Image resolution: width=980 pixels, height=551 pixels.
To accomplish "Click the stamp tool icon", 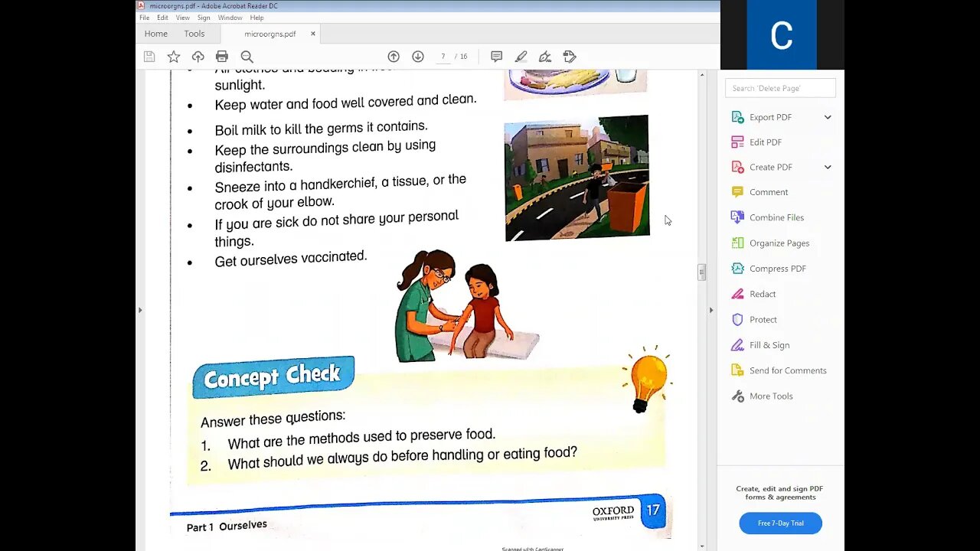I will pyautogui.click(x=570, y=57).
